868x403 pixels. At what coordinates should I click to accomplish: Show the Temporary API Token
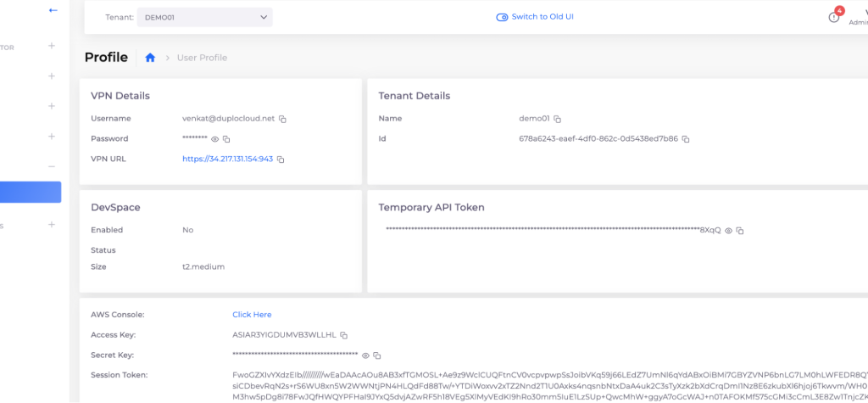[x=728, y=231]
